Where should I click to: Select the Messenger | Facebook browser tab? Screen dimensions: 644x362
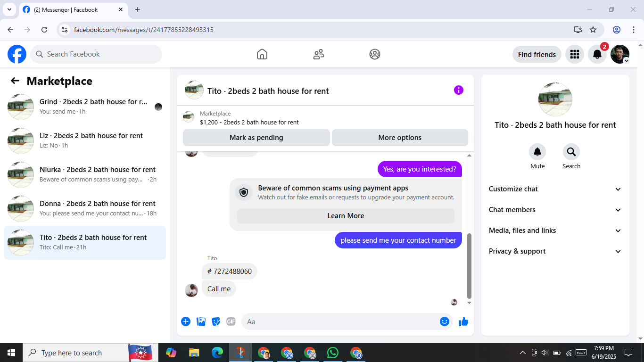coord(73,9)
